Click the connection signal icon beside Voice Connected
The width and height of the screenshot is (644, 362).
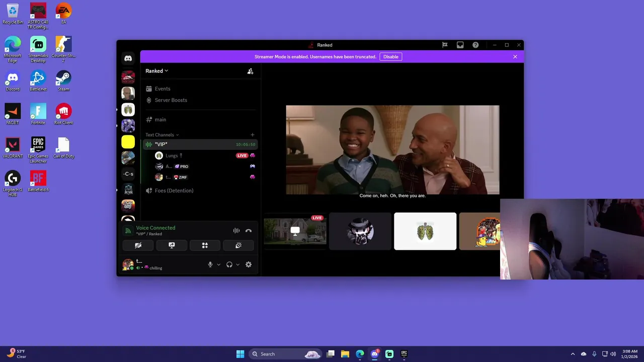(128, 231)
